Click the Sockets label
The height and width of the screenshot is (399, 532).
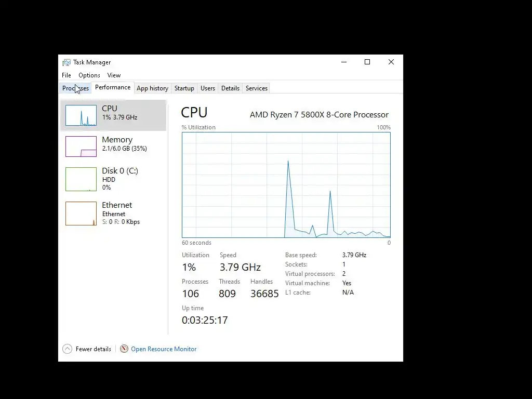(296, 264)
